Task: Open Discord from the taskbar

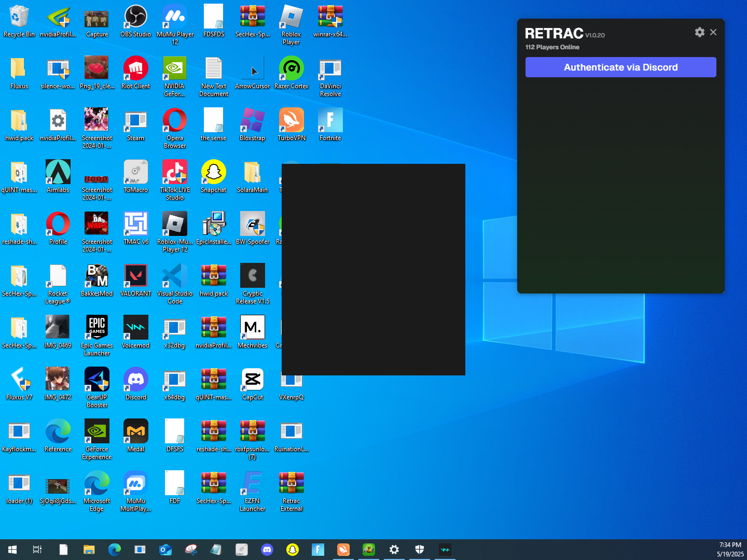Action: pos(267,550)
